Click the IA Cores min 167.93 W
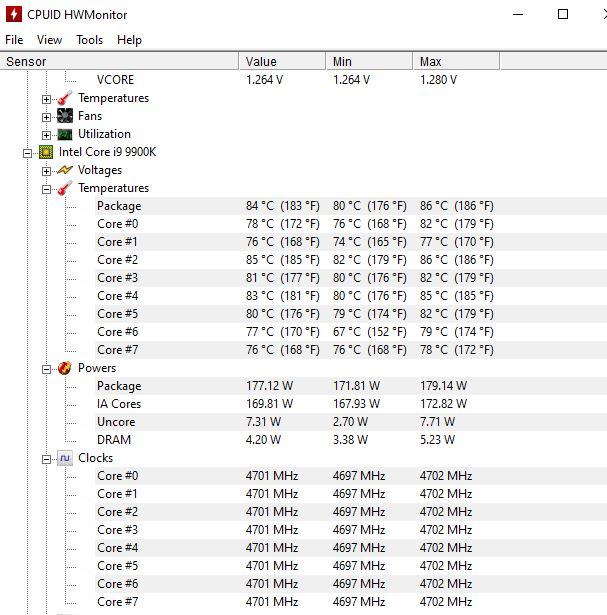 click(356, 404)
